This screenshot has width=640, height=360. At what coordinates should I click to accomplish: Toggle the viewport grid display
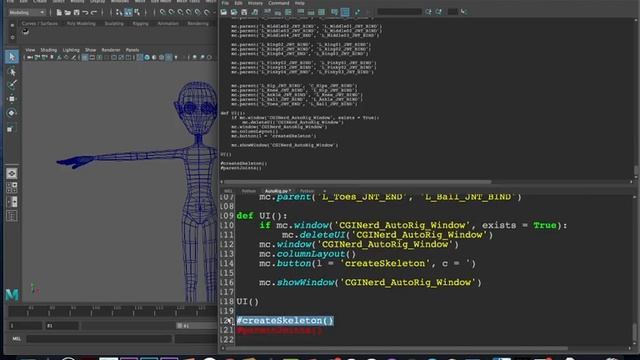[x=85, y=58]
